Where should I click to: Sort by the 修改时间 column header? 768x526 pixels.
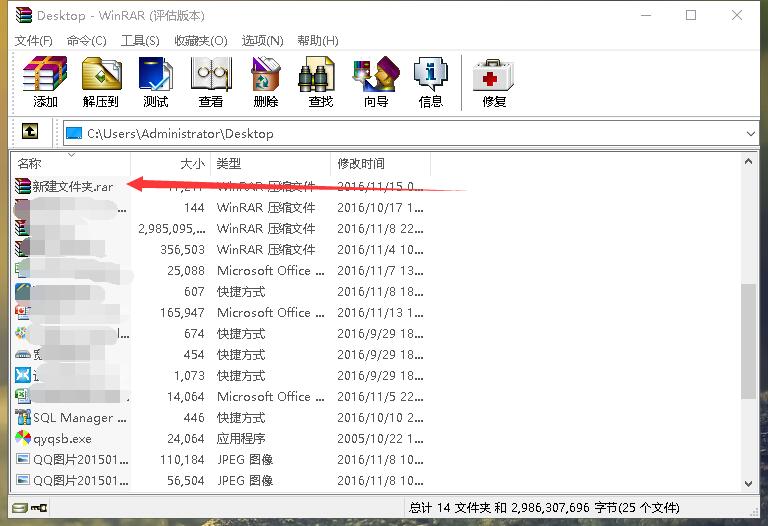[x=381, y=164]
